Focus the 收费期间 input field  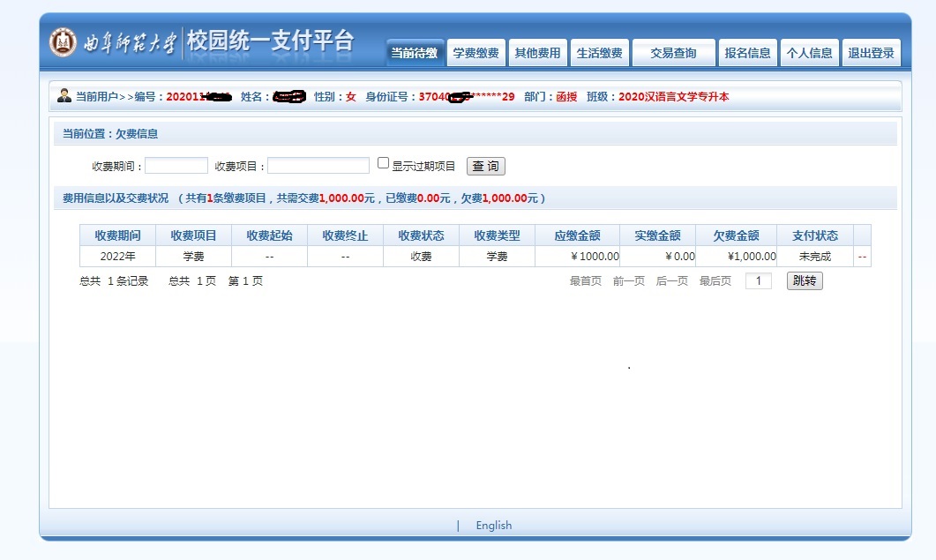[x=176, y=166]
